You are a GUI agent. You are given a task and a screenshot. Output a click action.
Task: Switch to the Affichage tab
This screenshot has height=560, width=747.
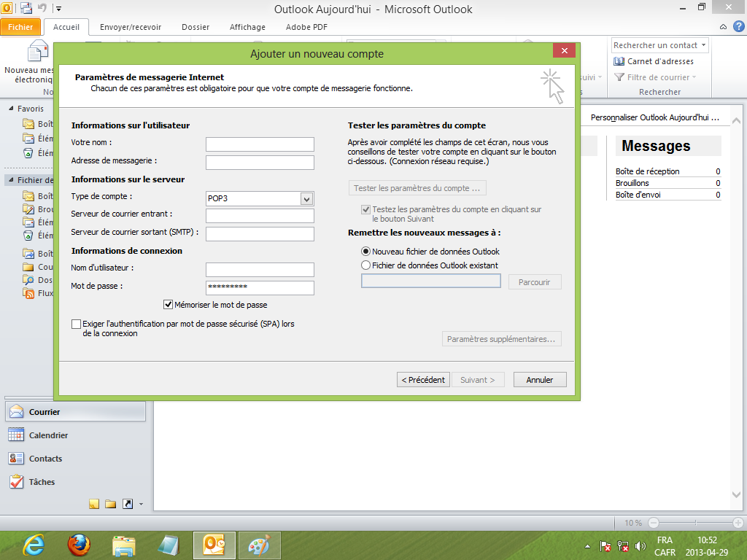pos(247,27)
